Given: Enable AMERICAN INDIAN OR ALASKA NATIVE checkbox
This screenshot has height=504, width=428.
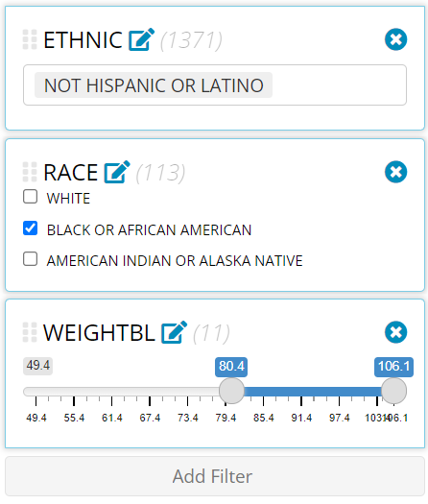Looking at the screenshot, I should 30,259.
